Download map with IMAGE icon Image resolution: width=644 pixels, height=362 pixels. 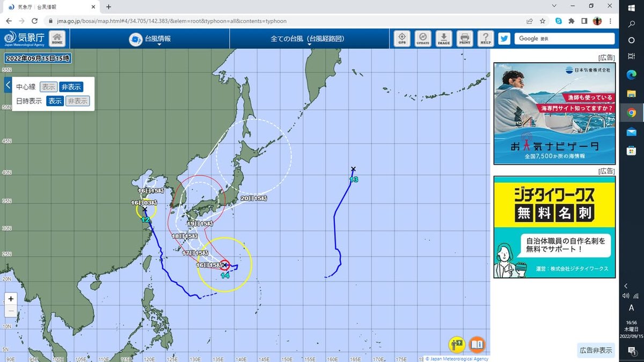[444, 39]
